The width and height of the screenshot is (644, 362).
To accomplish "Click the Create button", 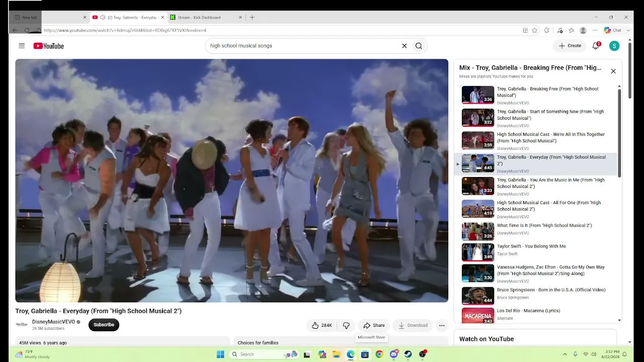I will tap(570, 46).
